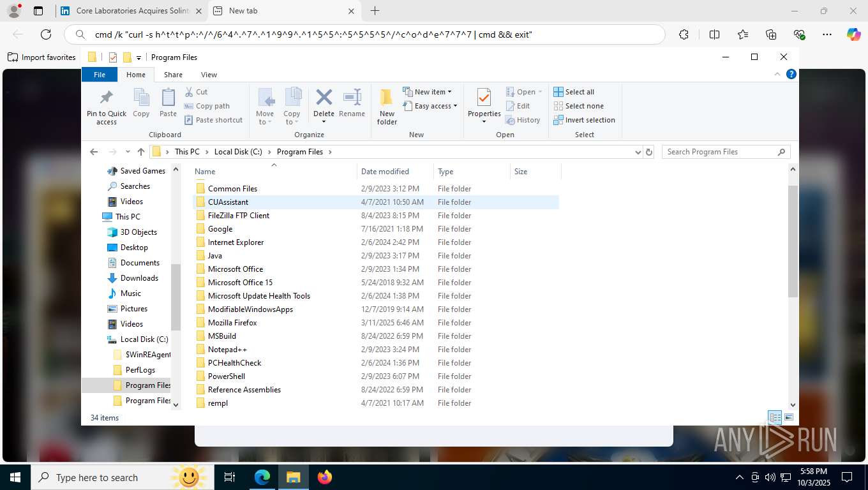868x490 pixels.
Task: Open Edge Split screen icon
Action: 714,34
